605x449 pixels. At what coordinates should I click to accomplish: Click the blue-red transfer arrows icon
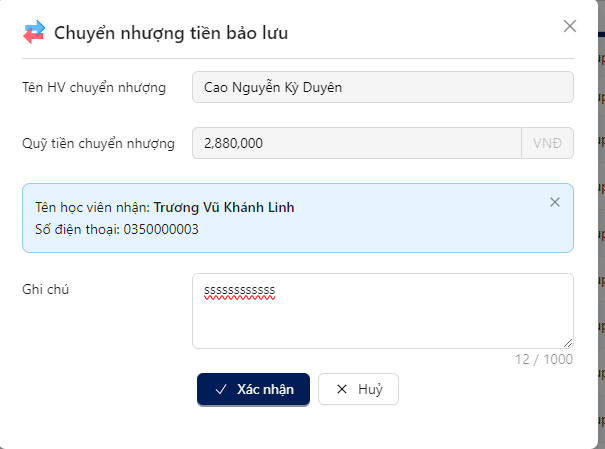(34, 32)
